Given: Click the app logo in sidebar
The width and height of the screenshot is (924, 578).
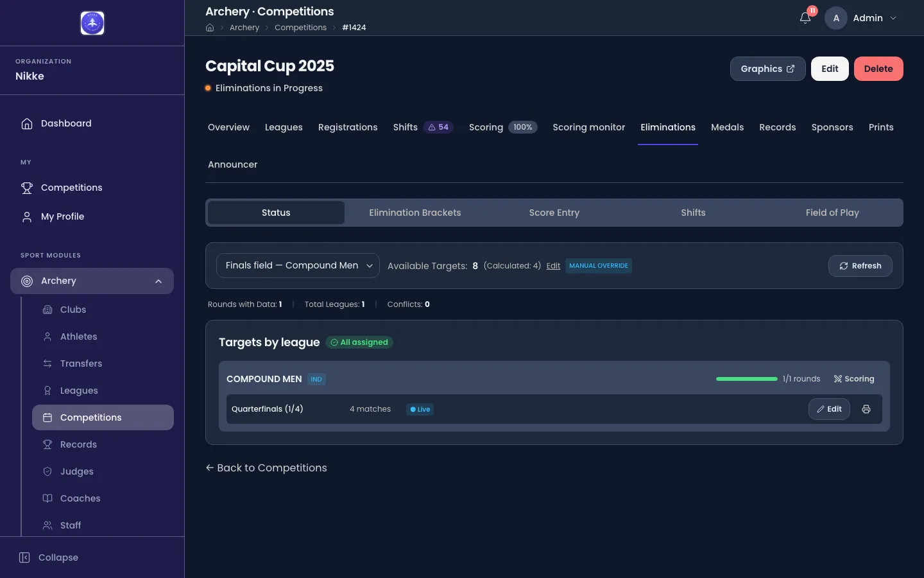Looking at the screenshot, I should (x=92, y=23).
